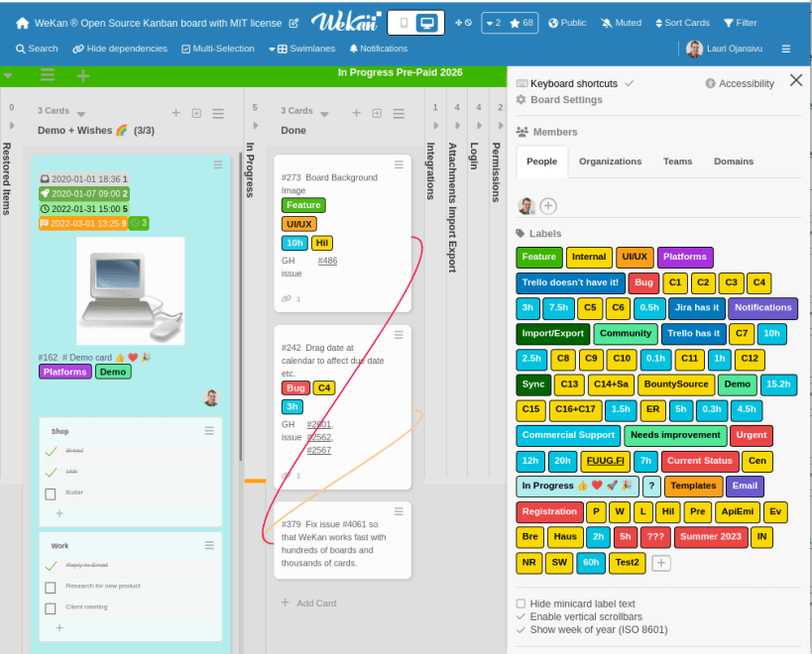Close the board sidebar with X
Image resolution: width=812 pixels, height=654 pixels.
[x=796, y=79]
